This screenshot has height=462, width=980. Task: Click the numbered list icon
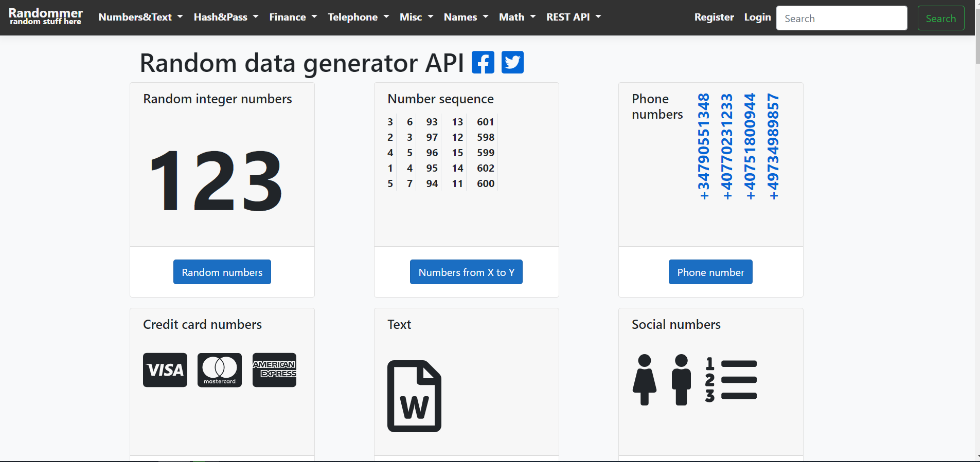pyautogui.click(x=731, y=380)
